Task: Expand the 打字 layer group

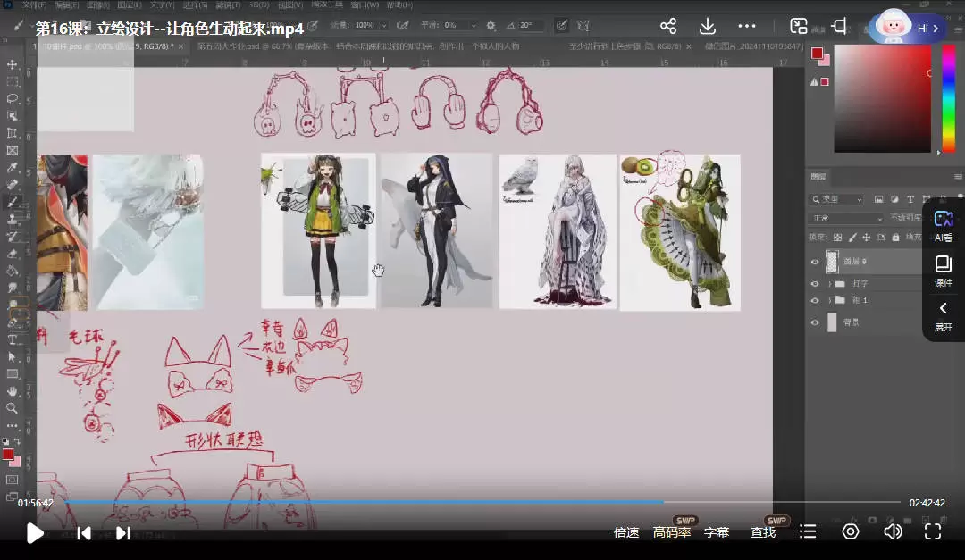Action: 829,284
